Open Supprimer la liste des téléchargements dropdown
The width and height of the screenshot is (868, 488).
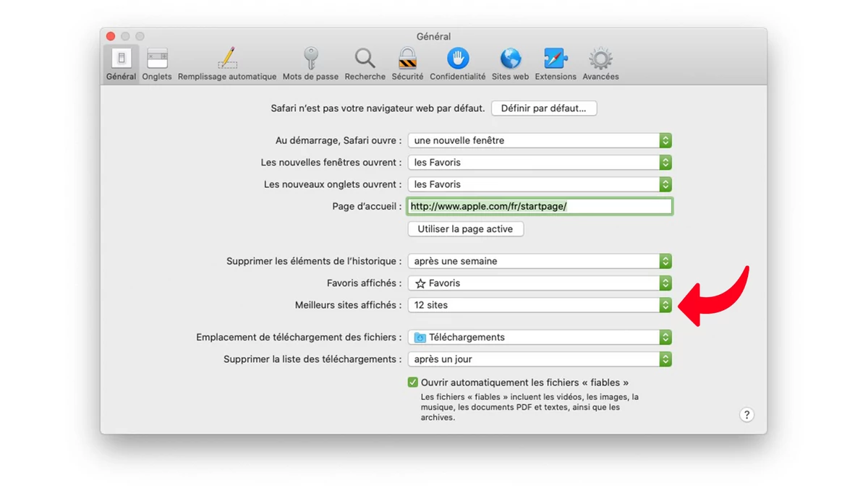(540, 359)
